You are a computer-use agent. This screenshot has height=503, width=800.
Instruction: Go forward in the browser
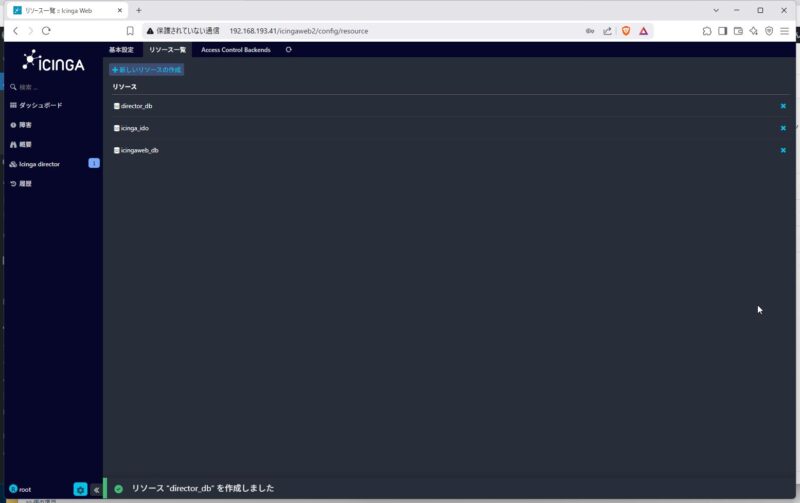[31, 31]
